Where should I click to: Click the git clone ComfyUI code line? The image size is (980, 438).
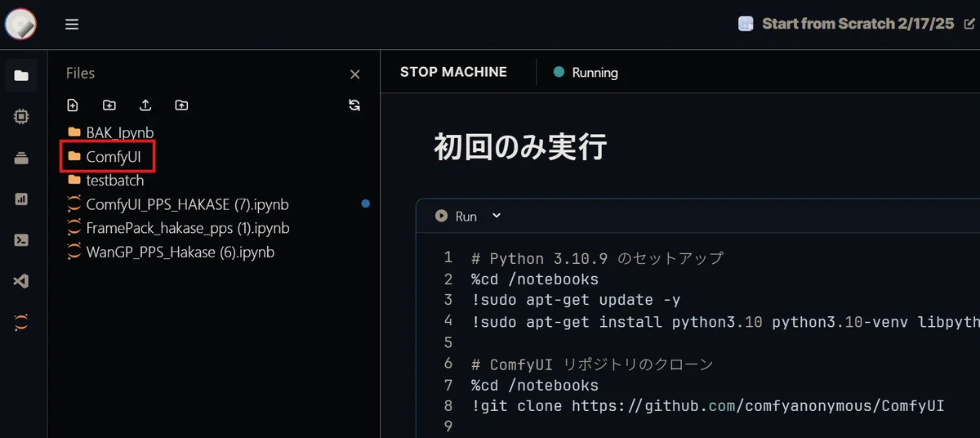707,406
